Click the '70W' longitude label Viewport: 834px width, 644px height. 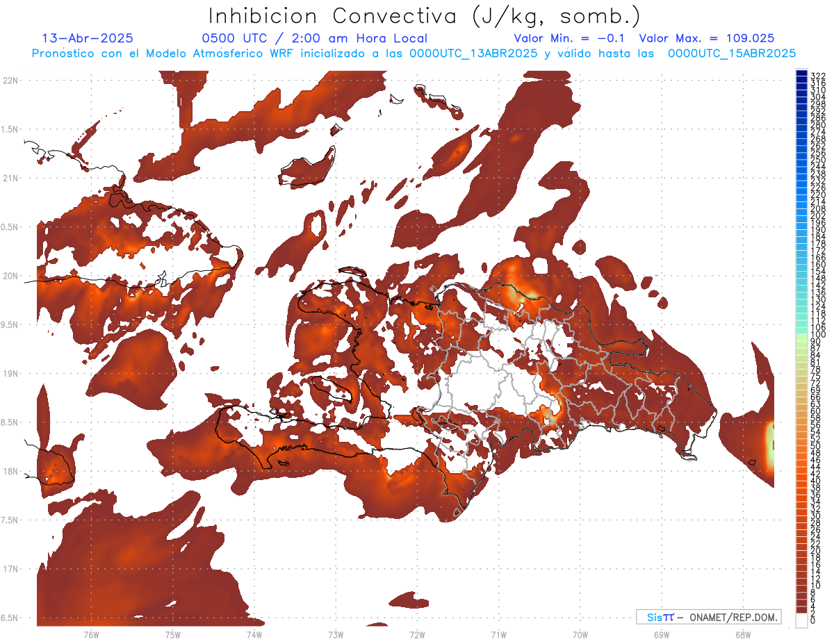[x=580, y=634]
